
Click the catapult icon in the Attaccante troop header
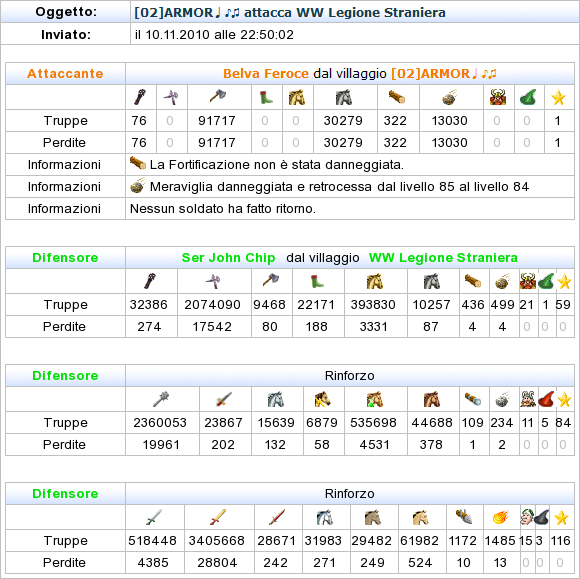450,97
